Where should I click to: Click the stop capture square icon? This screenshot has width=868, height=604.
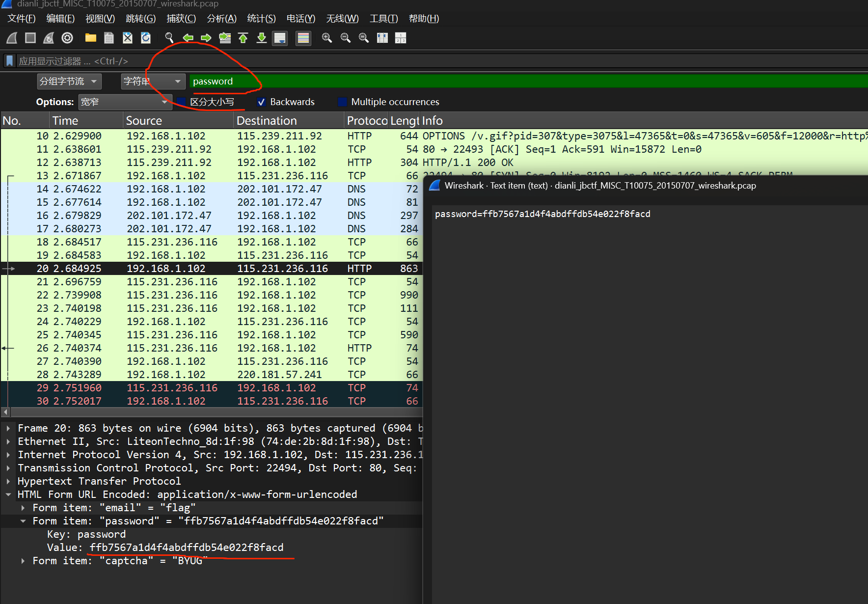click(x=30, y=38)
